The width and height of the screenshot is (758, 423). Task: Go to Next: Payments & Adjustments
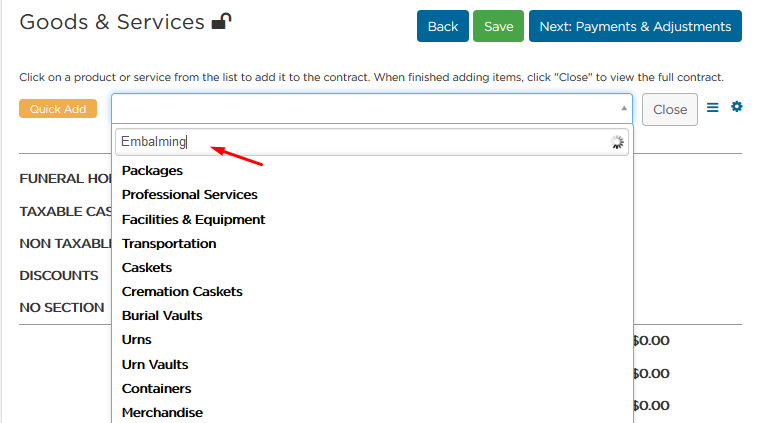coord(635,26)
